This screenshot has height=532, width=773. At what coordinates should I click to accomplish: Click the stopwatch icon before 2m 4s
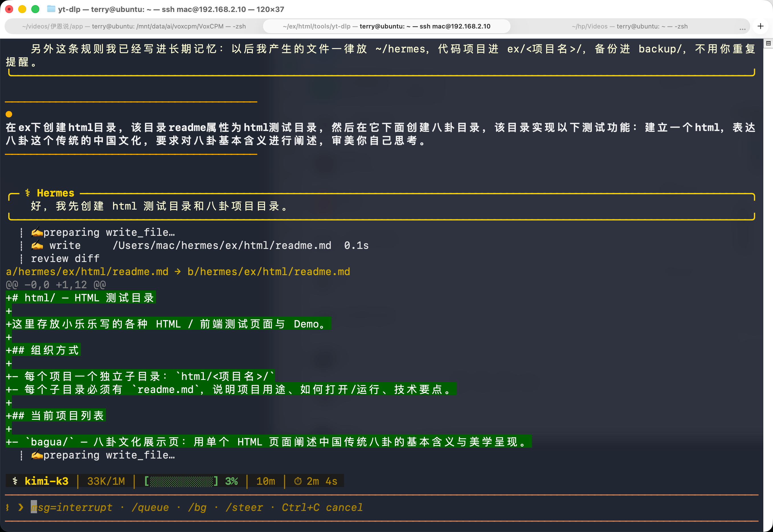[298, 481]
